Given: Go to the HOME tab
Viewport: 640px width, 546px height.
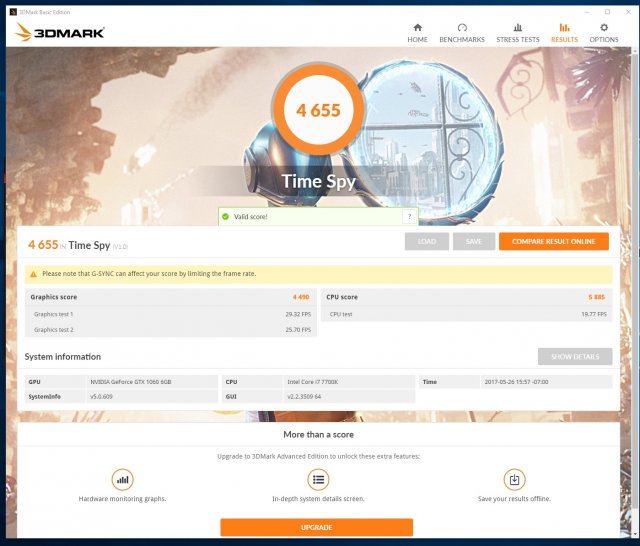Looking at the screenshot, I should click(x=417, y=33).
